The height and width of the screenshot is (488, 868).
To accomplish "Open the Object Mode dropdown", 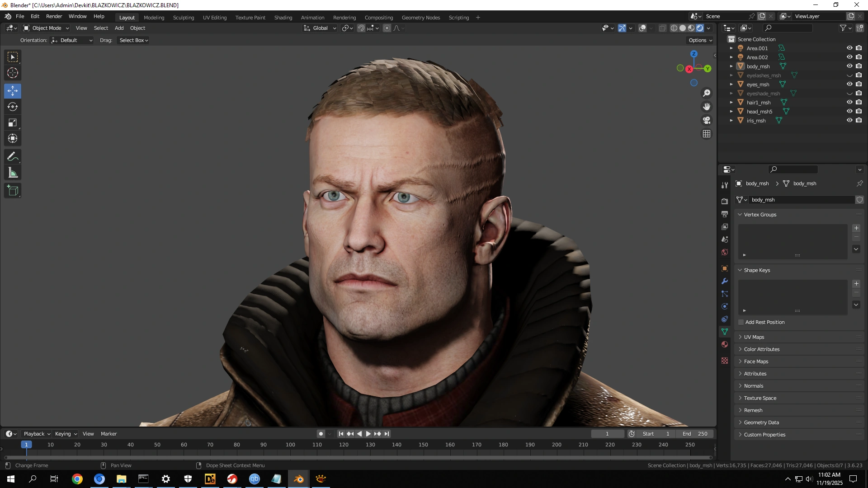I will click(46, 28).
